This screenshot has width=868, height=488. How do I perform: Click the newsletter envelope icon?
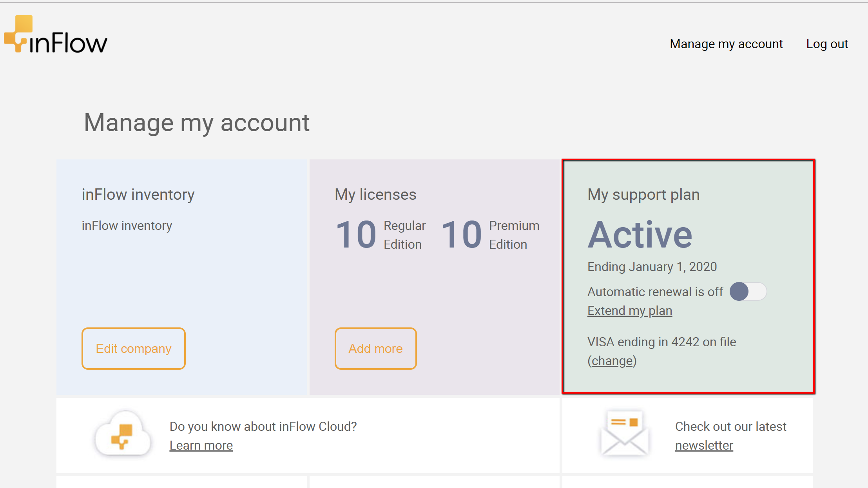(624, 433)
